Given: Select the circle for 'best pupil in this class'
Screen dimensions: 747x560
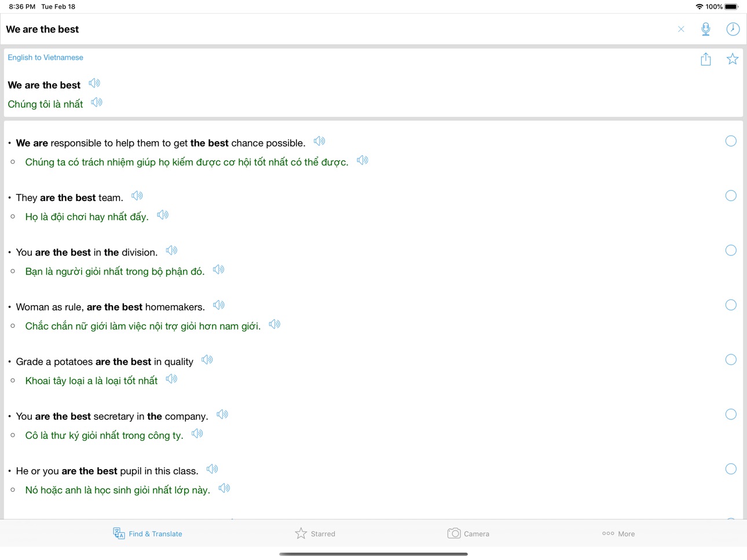Looking at the screenshot, I should coord(731,469).
